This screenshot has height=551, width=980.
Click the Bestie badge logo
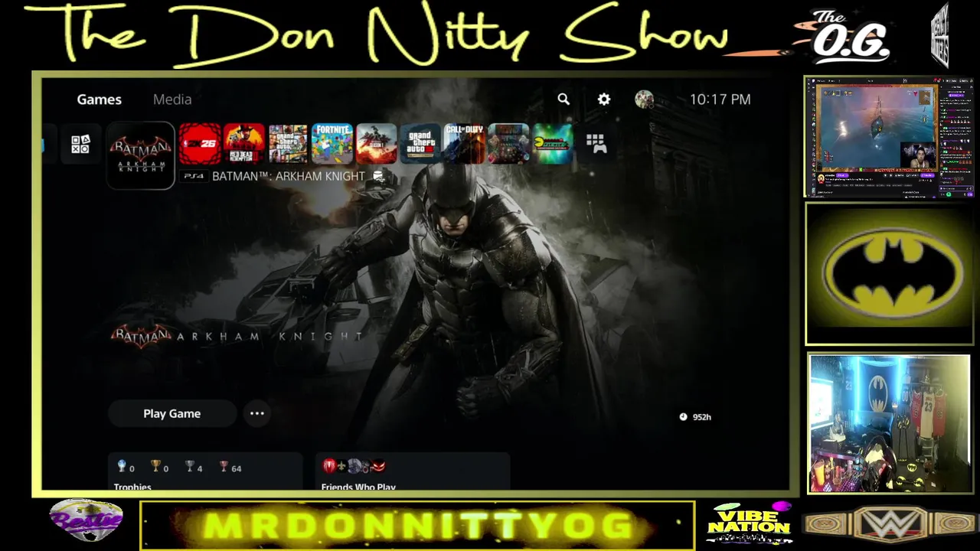86,520
